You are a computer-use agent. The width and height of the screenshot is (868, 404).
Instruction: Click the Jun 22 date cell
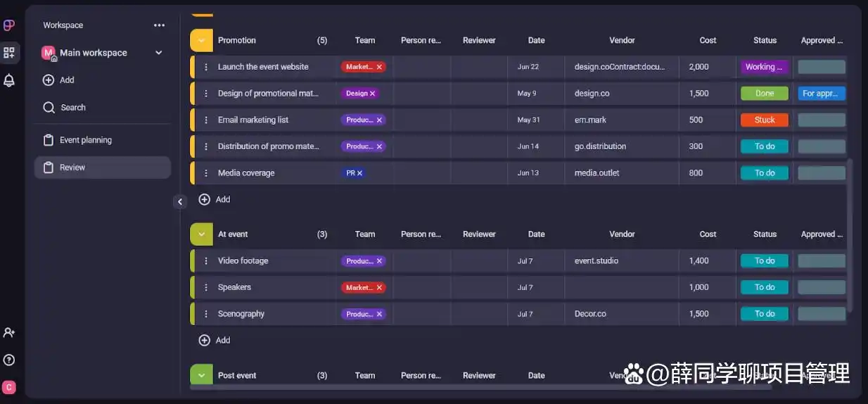coord(528,67)
